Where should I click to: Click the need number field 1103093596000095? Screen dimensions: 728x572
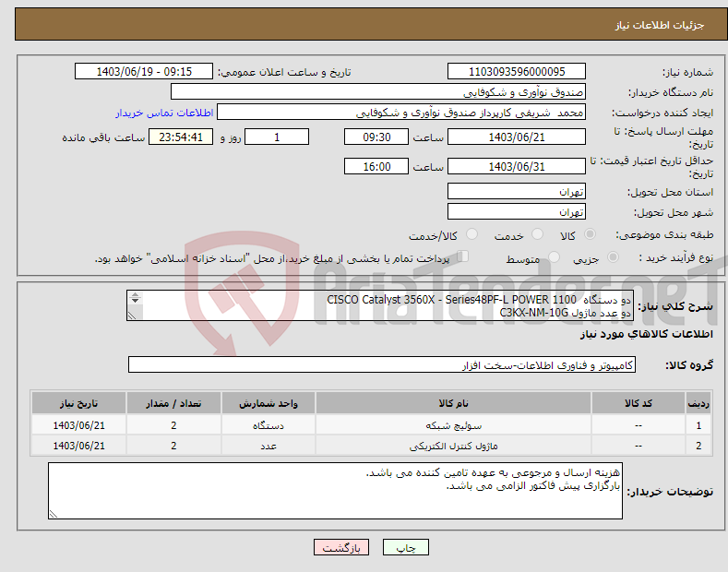517,72
